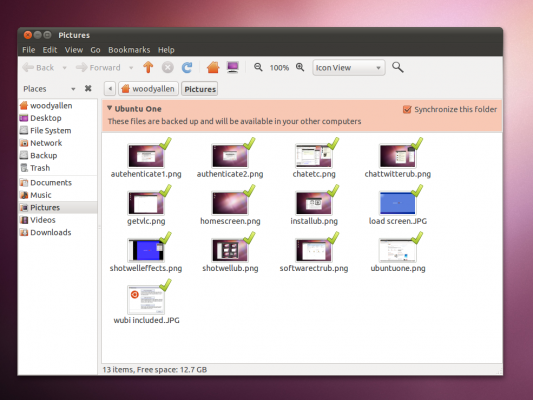
Task: Click the Stop loading icon
Action: point(168,67)
